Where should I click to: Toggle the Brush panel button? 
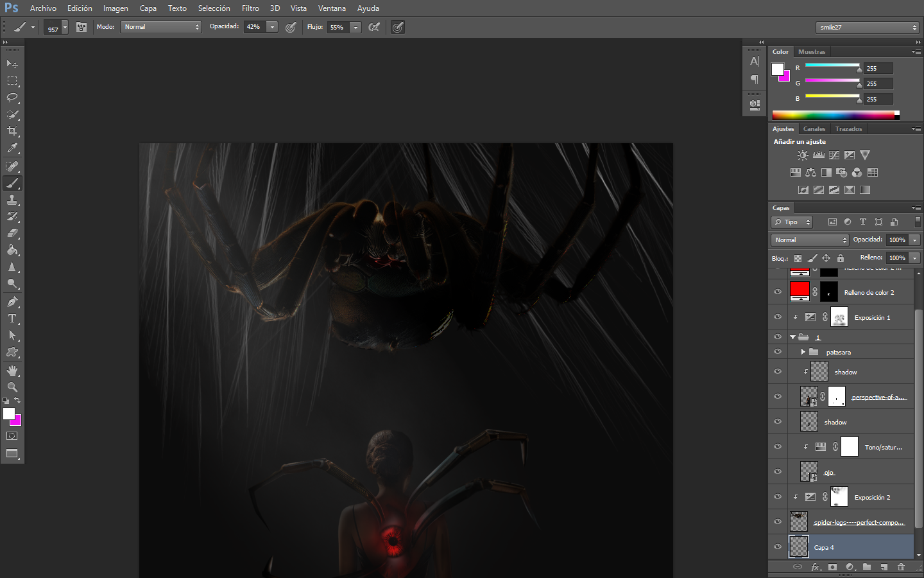[x=81, y=27]
